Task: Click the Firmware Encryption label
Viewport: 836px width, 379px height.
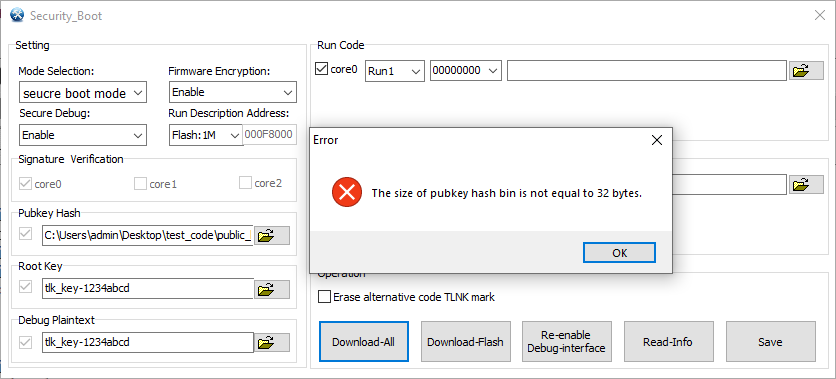Action: coord(220,71)
